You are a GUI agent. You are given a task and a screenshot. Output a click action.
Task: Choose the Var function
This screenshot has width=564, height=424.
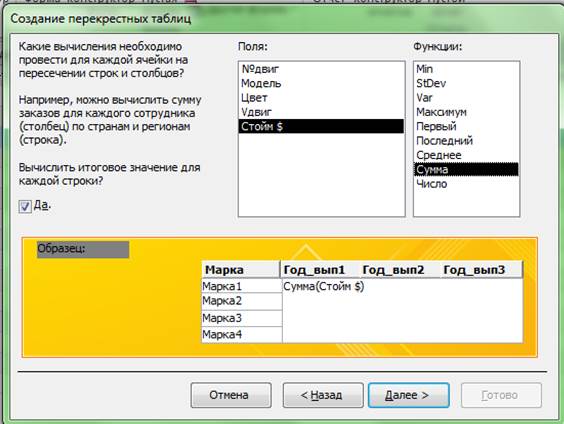click(x=466, y=98)
